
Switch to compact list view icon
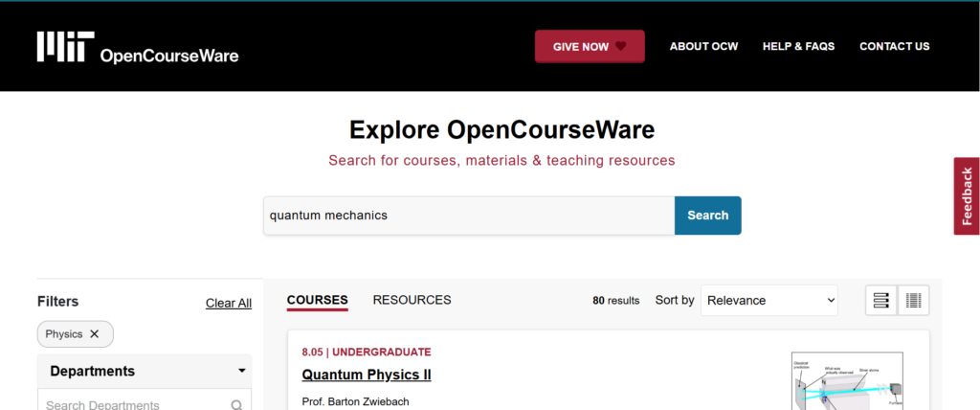[x=913, y=301]
